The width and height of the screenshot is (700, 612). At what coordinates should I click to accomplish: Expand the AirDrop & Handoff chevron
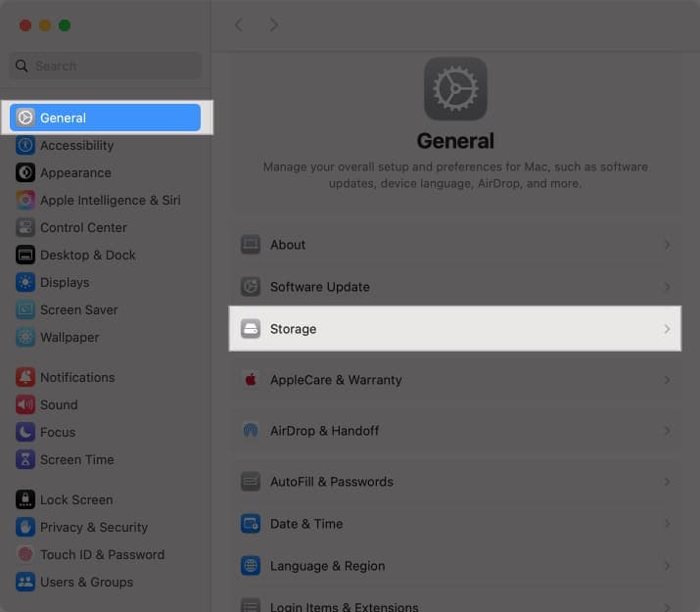coord(667,431)
